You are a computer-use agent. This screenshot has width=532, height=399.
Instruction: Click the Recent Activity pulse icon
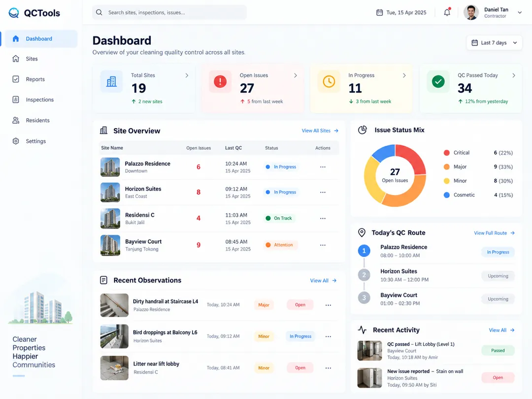[362, 330]
